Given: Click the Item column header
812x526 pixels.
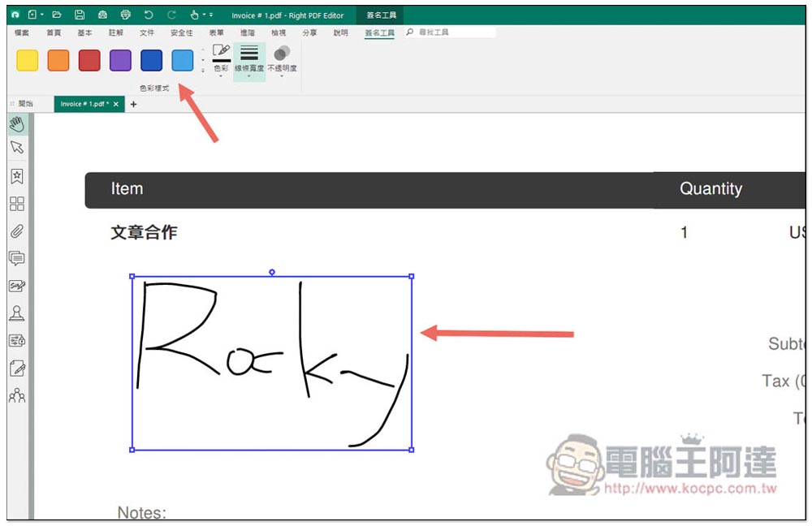Looking at the screenshot, I should 127,188.
